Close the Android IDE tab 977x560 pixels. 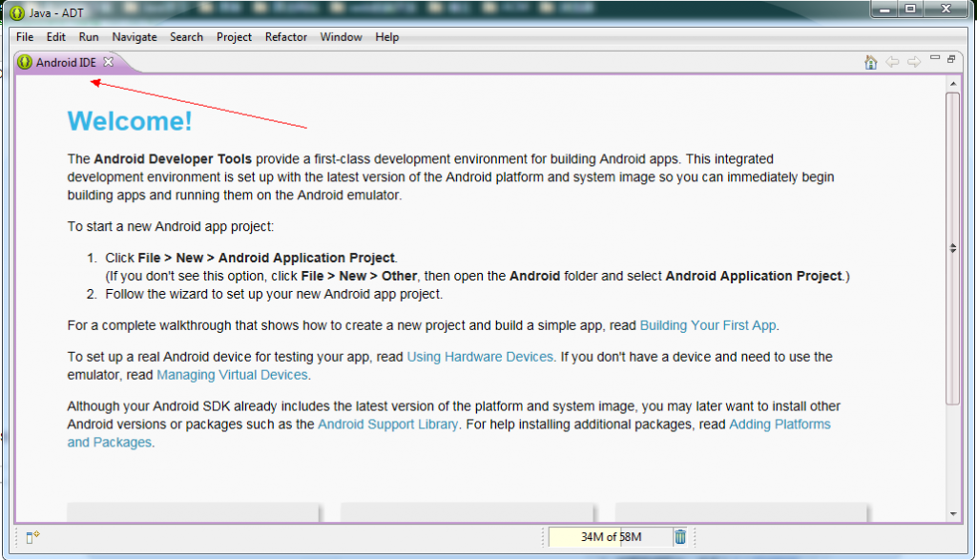[109, 62]
